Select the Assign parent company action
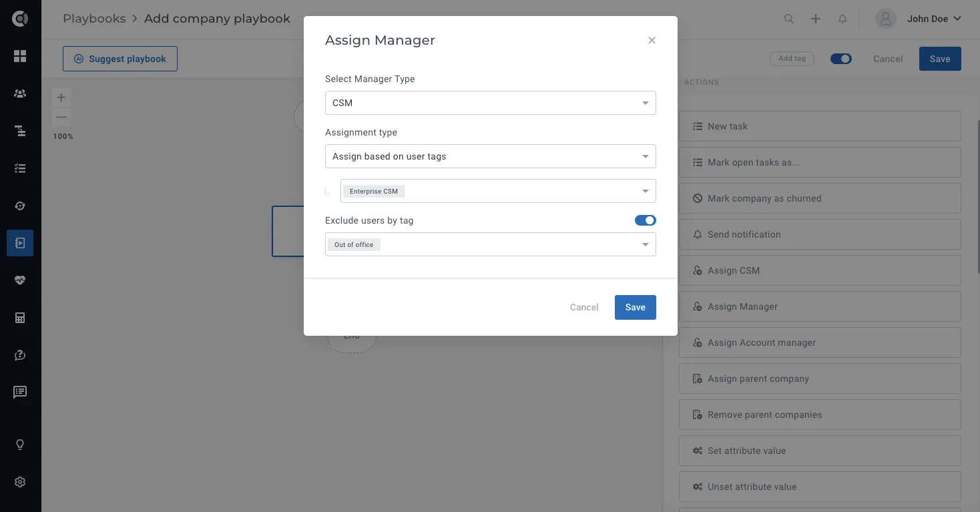This screenshot has width=980, height=512. click(x=820, y=378)
